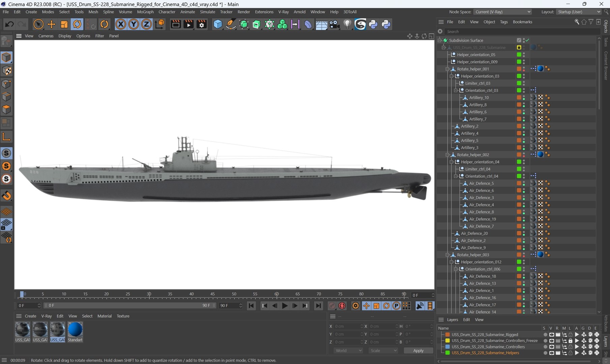The height and width of the screenshot is (364, 610).
Task: Toggle Z axis lock
Action: [146, 24]
